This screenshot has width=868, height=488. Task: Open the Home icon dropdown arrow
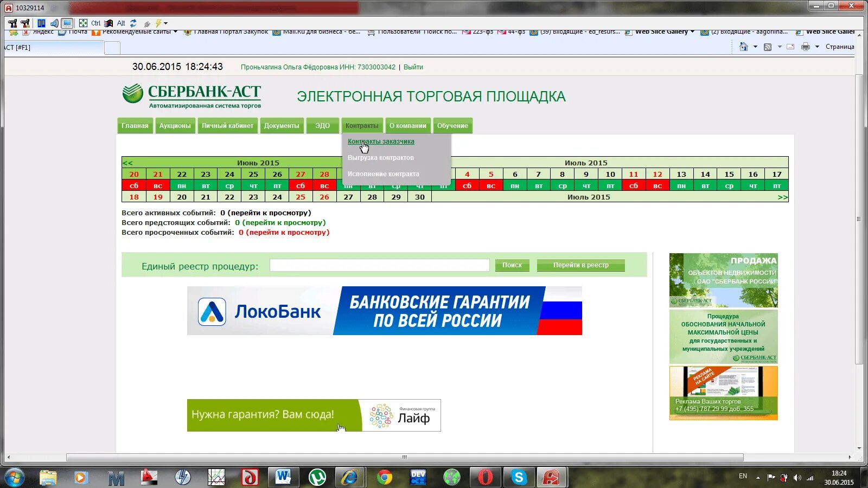[x=755, y=47]
